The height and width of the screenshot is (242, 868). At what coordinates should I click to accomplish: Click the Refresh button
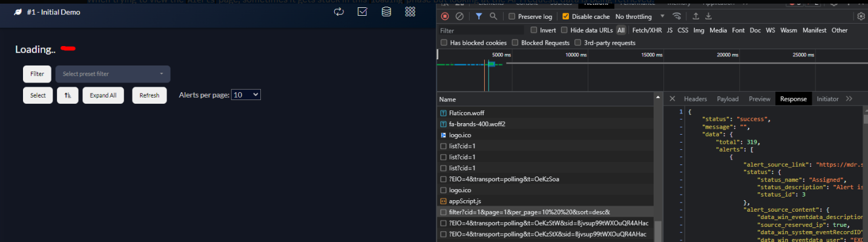(x=150, y=95)
